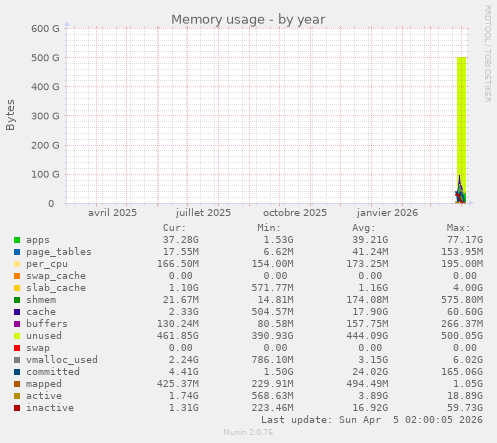Click the 'swap_cache' legend label
The height and width of the screenshot is (443, 497).
[56, 276]
